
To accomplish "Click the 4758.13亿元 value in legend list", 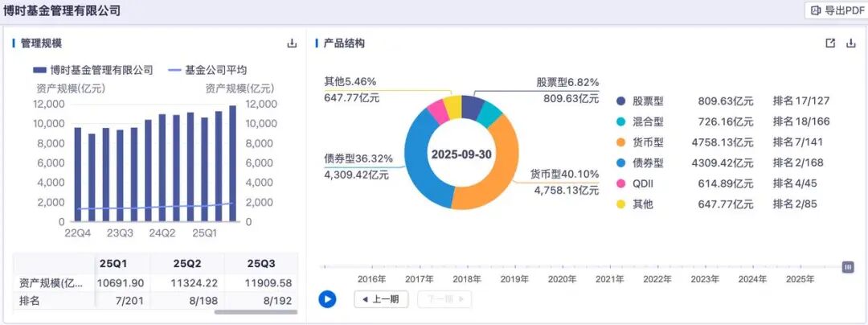I will [x=723, y=142].
